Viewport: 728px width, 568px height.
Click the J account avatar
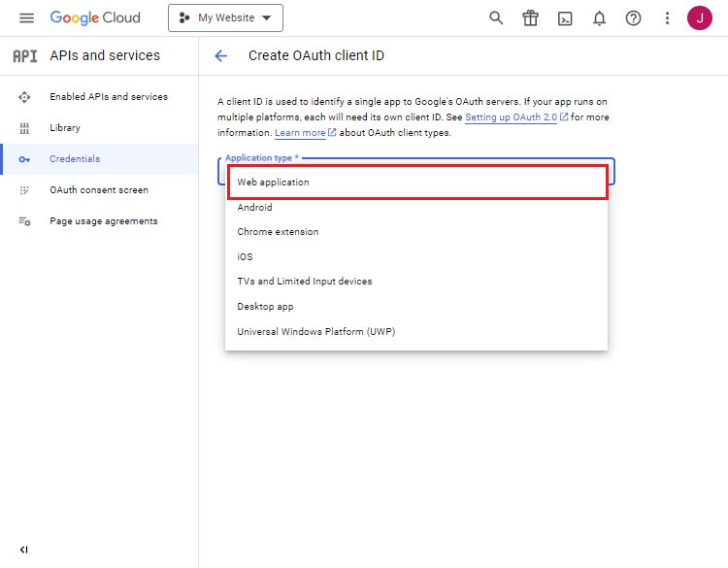699,18
